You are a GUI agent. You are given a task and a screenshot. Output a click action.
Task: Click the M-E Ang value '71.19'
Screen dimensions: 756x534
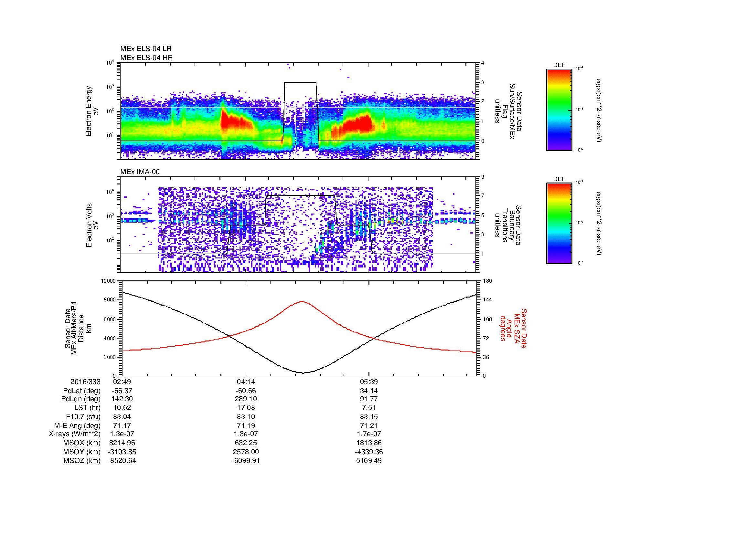[x=246, y=426]
